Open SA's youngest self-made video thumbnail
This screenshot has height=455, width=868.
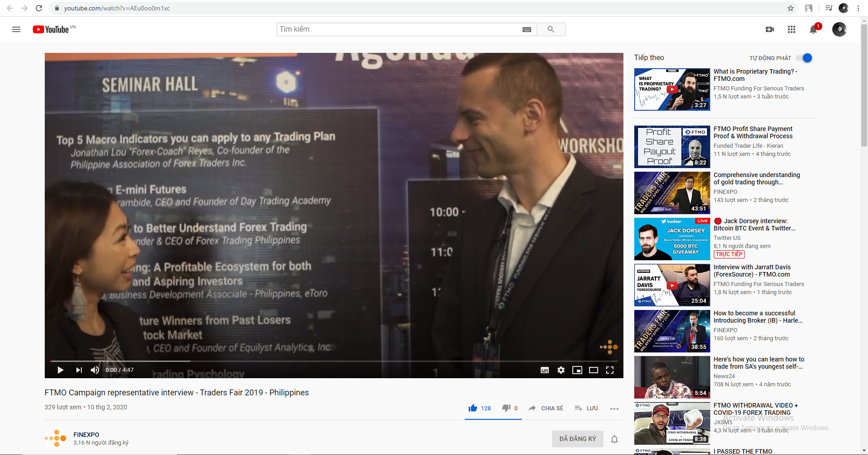pos(672,377)
